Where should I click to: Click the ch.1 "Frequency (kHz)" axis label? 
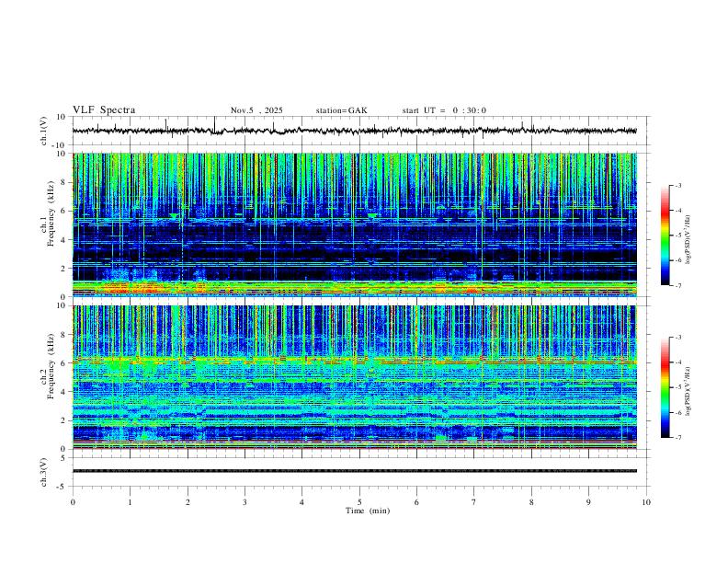(51, 214)
